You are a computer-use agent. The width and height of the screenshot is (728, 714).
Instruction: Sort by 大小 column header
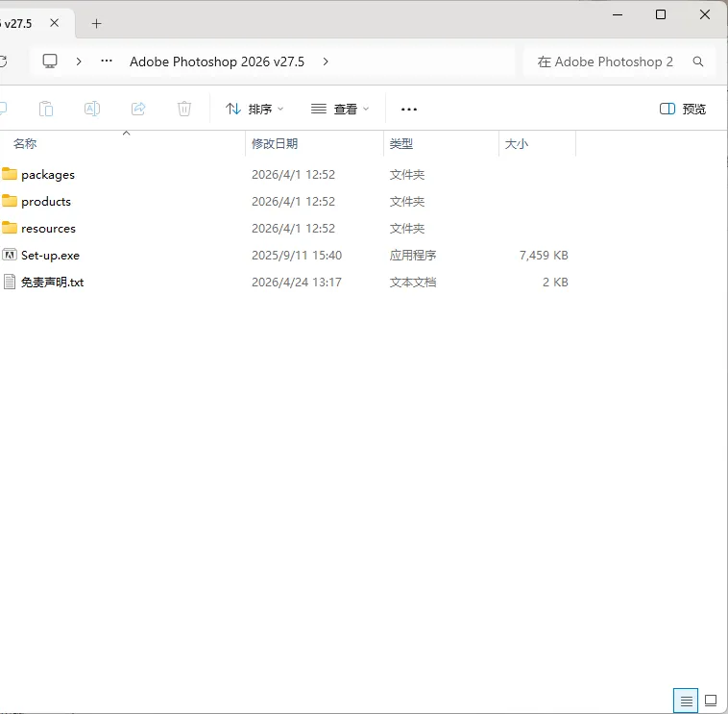pos(517,143)
